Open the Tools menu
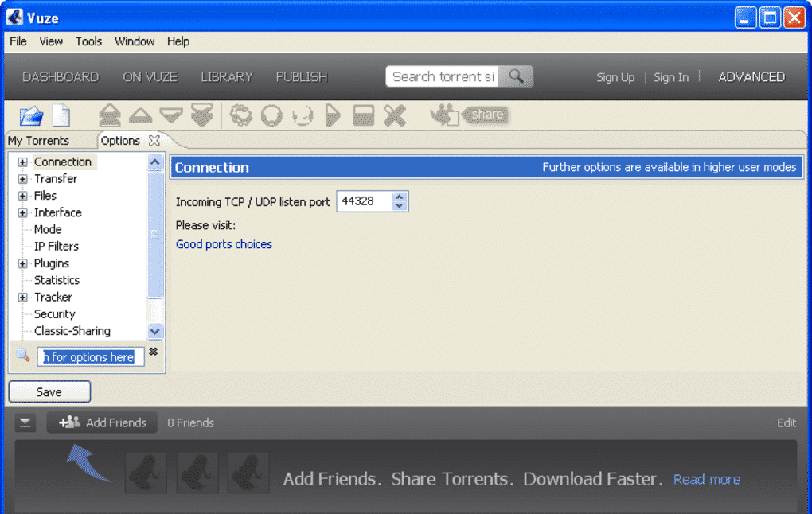812x514 pixels. tap(88, 41)
